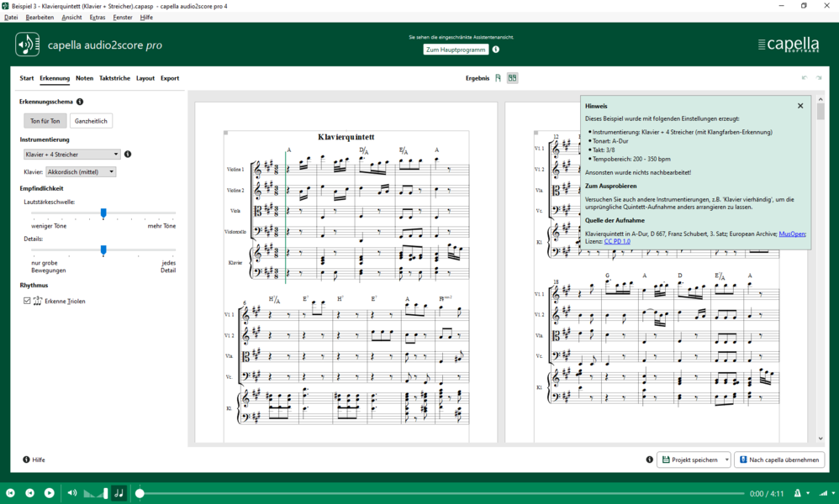This screenshot has height=504, width=839.
Task: Click the capella audio2score logo icon
Action: (x=27, y=45)
